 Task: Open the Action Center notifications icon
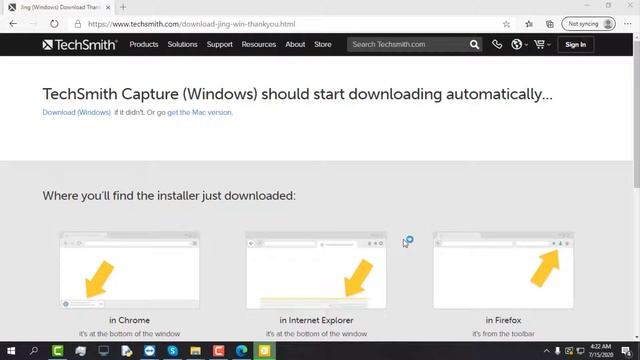point(626,351)
